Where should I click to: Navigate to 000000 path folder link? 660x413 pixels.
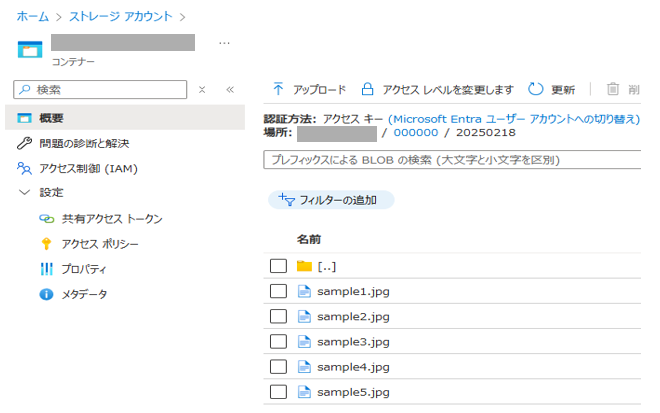point(416,132)
